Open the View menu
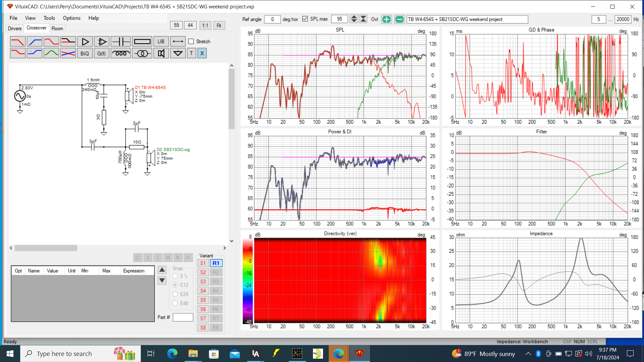Viewport: 644px width, 362px height. (x=30, y=18)
